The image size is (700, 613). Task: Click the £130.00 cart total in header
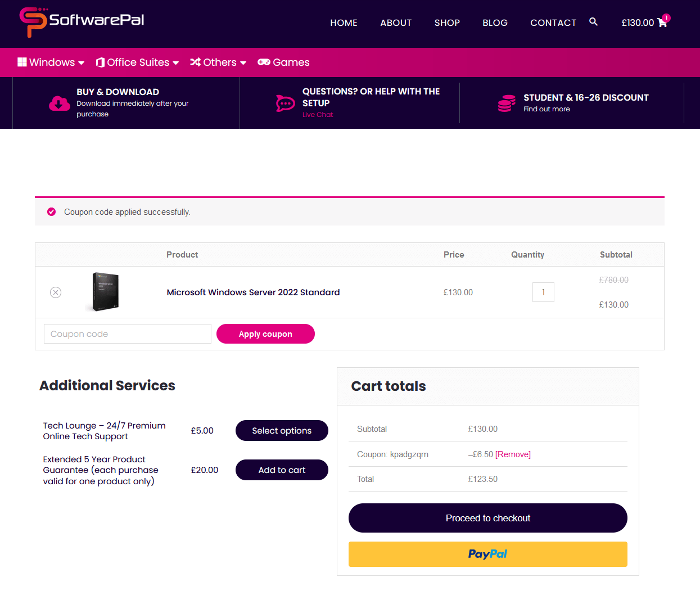point(638,22)
